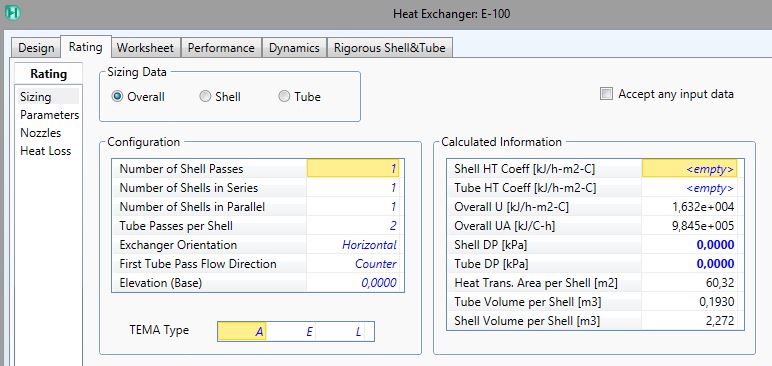This screenshot has width=772, height=366.
Task: Edit the Tube DP value
Action: point(689,264)
